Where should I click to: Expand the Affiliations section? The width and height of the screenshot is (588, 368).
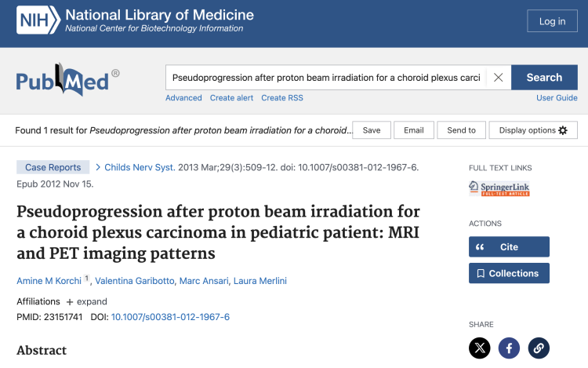click(x=86, y=301)
